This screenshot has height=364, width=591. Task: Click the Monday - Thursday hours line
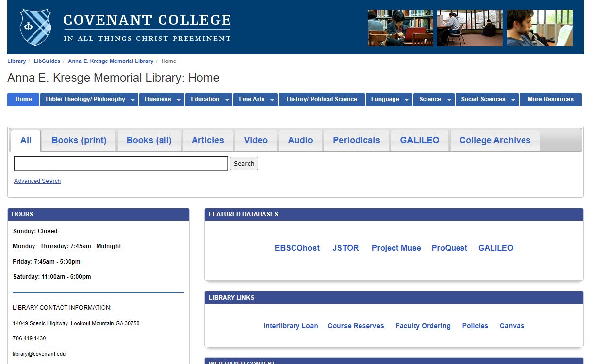(67, 246)
